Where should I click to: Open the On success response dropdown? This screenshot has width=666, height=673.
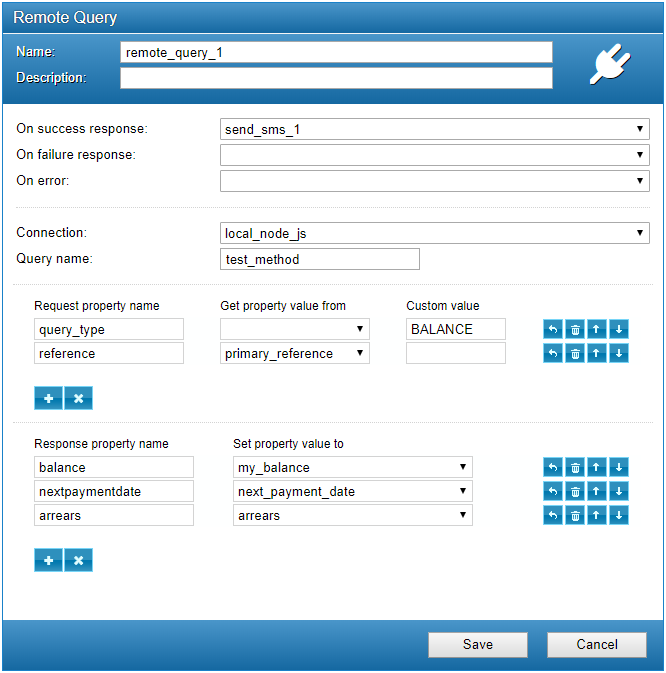(x=435, y=129)
